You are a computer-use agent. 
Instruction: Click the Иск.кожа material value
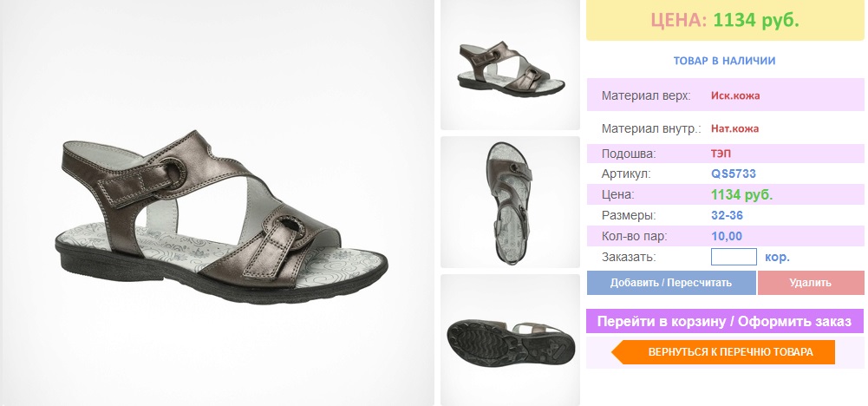tap(735, 95)
